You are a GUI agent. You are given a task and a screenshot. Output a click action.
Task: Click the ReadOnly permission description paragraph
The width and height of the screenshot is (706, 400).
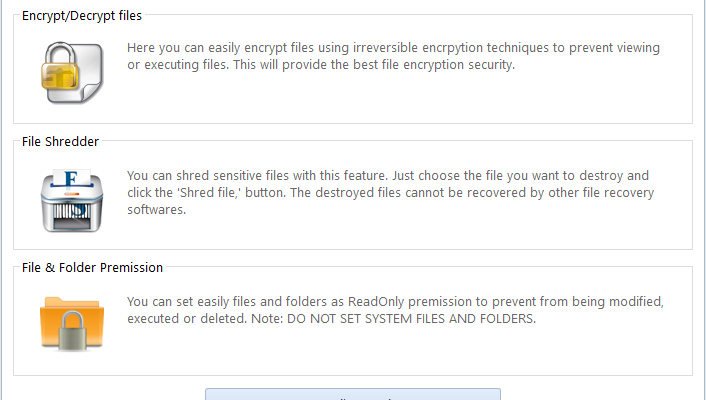395,310
